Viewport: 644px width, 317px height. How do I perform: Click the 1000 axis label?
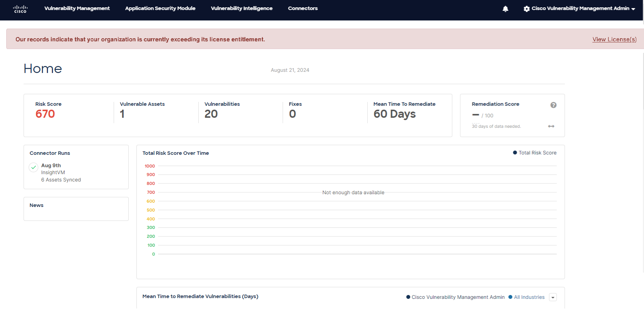(150, 166)
